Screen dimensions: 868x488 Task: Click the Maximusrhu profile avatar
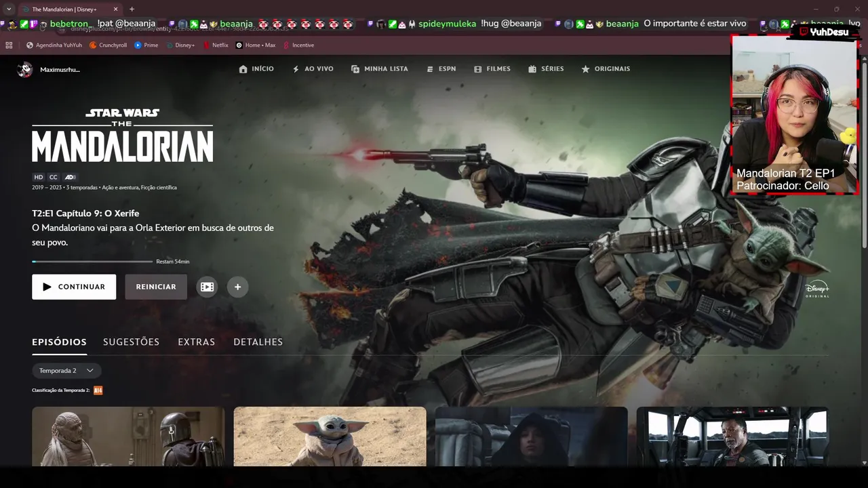pyautogui.click(x=25, y=69)
